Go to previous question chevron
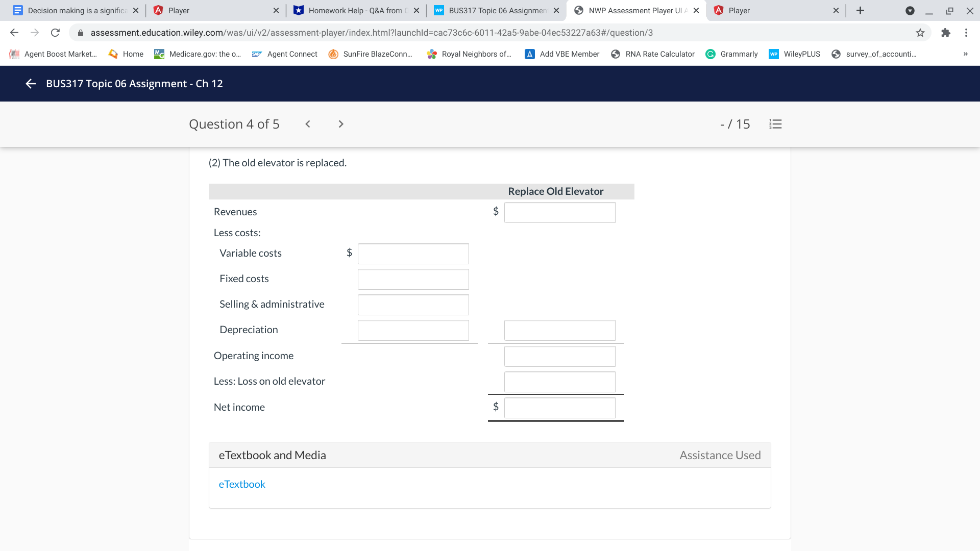The width and height of the screenshot is (980, 551). tap(308, 124)
